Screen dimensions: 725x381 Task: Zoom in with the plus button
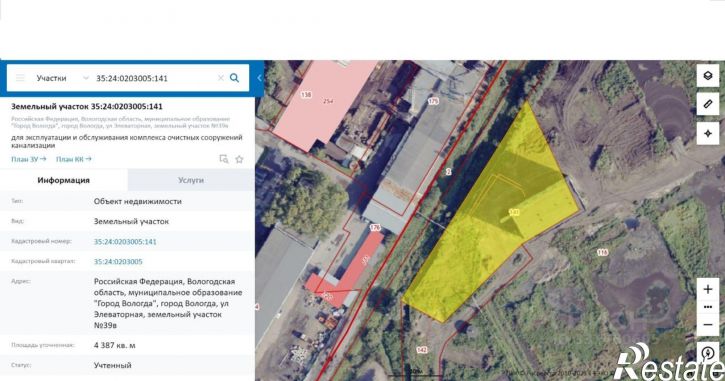click(708, 289)
